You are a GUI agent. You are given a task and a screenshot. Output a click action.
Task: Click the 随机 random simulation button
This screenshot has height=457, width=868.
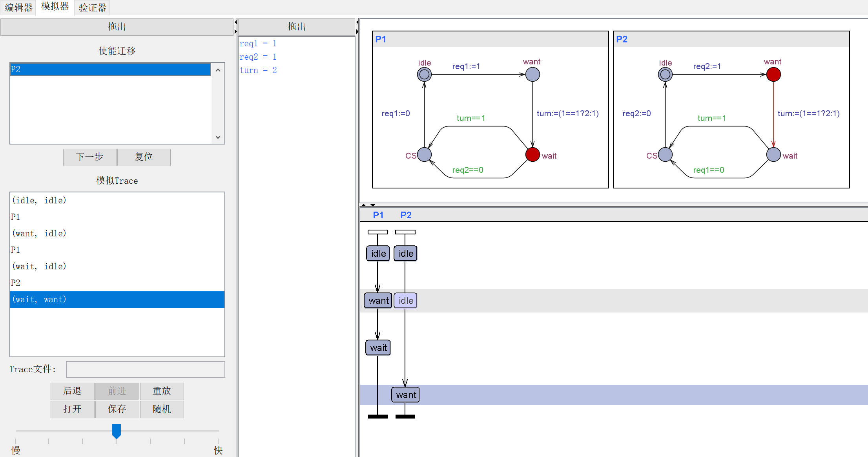point(162,409)
